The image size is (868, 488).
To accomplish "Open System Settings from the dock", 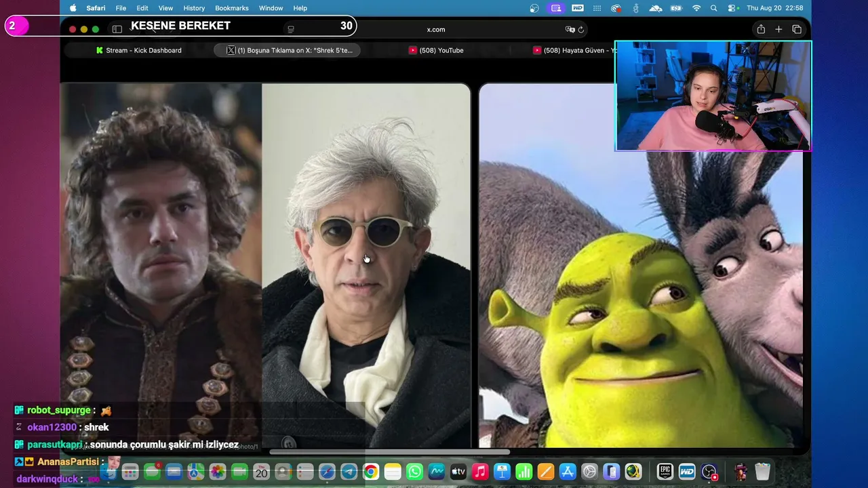I will (x=589, y=472).
